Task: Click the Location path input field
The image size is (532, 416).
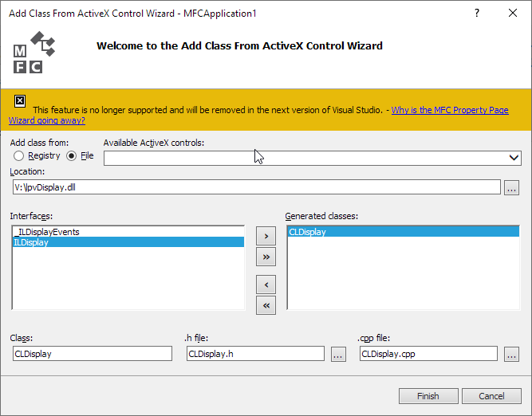Action: 257,187
